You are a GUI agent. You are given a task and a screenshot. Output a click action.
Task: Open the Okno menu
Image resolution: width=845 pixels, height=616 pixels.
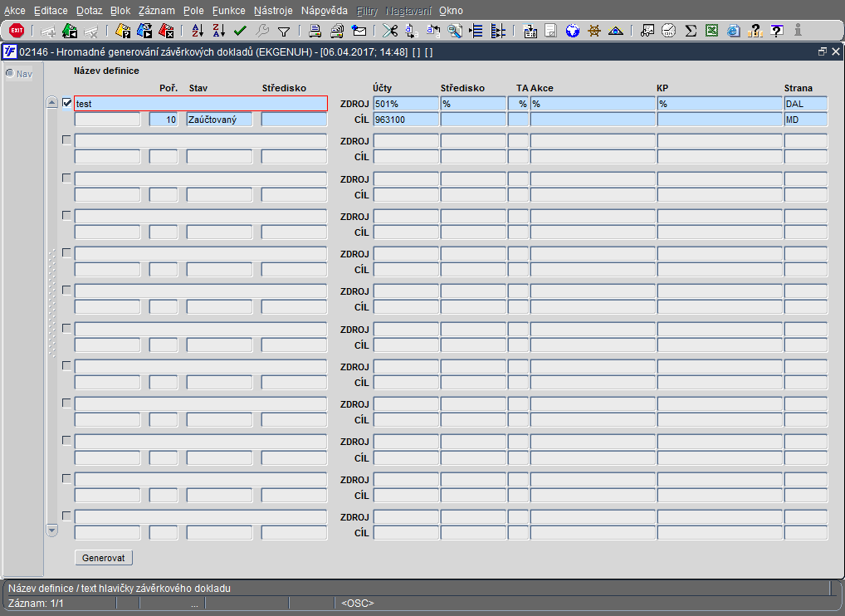pos(451,11)
